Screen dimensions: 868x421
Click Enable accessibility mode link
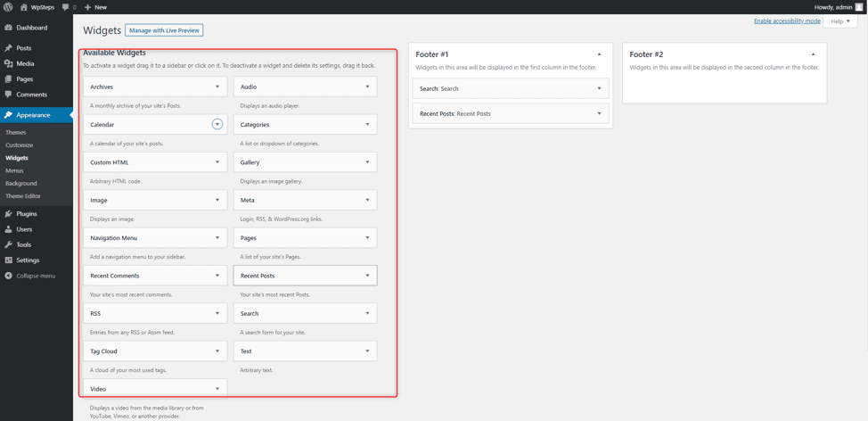click(x=787, y=21)
